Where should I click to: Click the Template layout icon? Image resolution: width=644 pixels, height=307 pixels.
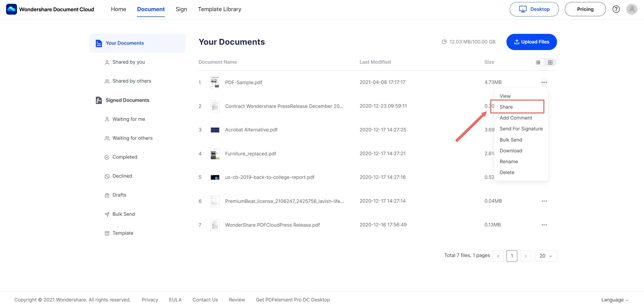(107, 233)
